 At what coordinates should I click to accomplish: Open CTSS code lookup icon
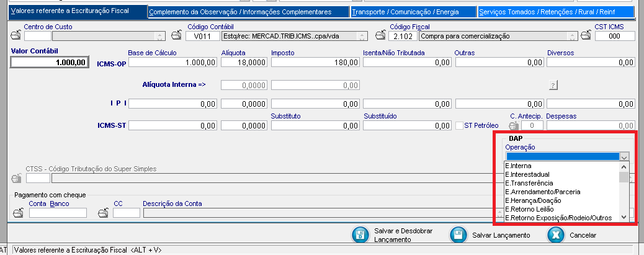(x=16, y=178)
